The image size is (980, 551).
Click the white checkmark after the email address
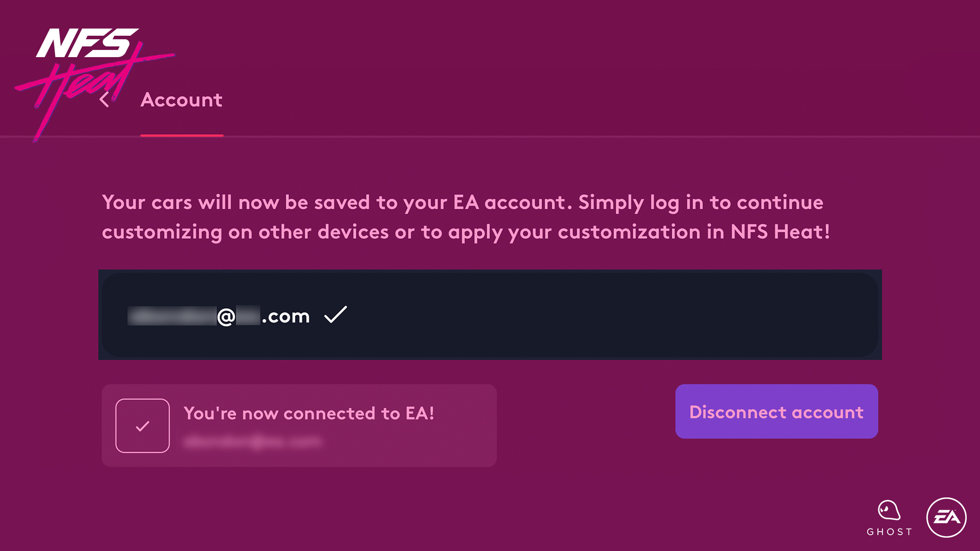(335, 315)
